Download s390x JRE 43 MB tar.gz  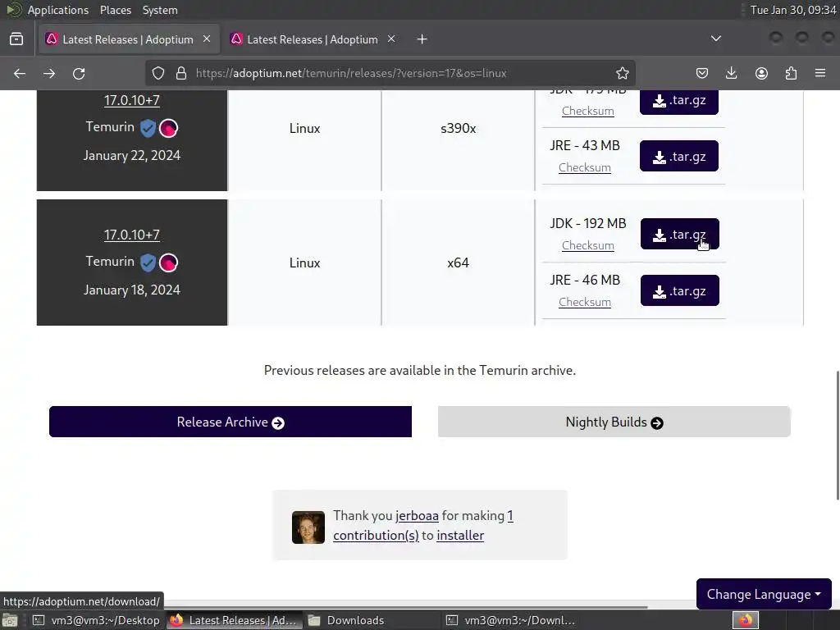tap(678, 157)
